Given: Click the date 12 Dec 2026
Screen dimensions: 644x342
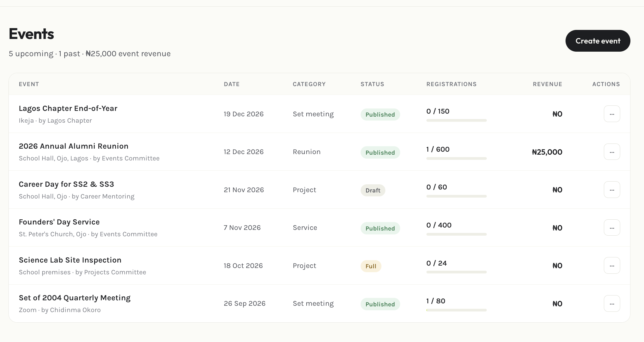Looking at the screenshot, I should point(244,152).
